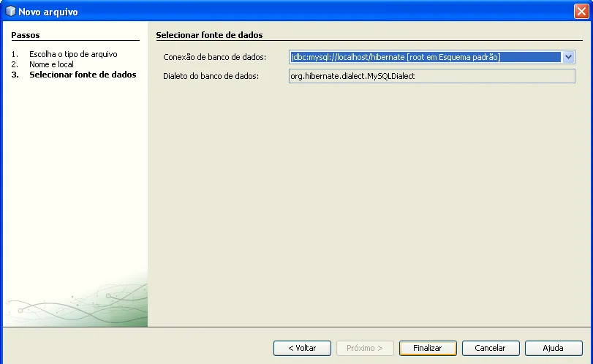Viewport: 593px width, 364px height.
Task: Click step 'Nome e local'
Action: pyautogui.click(x=51, y=64)
